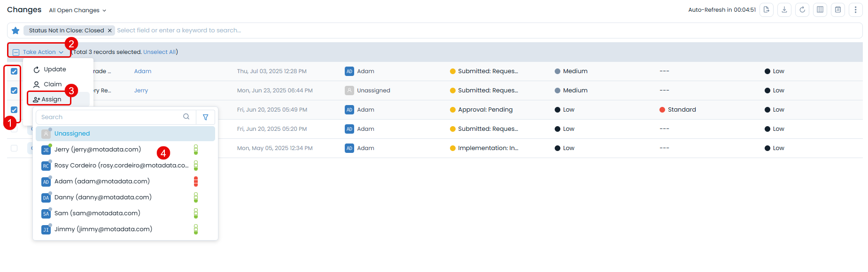
Task: Click Jerry's JE avatar in technician list
Action: click(x=46, y=150)
